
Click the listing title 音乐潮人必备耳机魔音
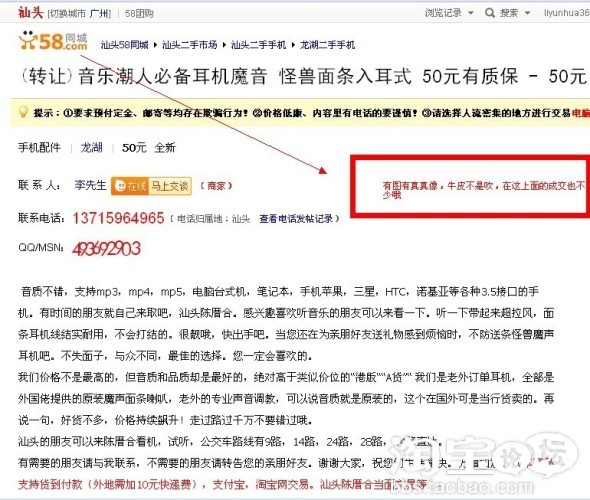173,76
